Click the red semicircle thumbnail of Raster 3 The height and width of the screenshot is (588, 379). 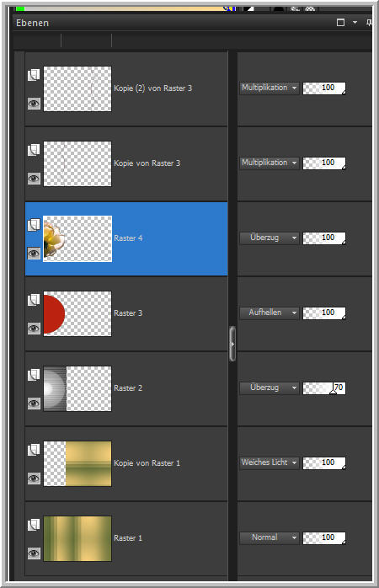pyautogui.click(x=54, y=314)
